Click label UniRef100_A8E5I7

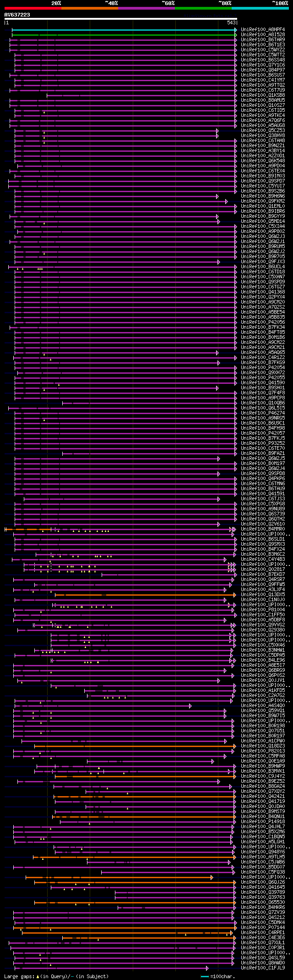(x=263, y=665)
